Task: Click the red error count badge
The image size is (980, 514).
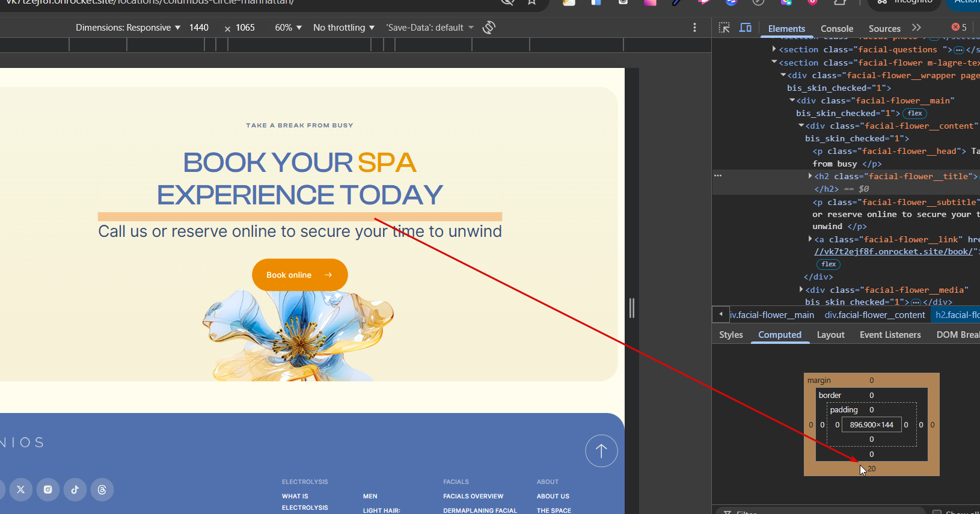Action: pyautogui.click(x=959, y=28)
